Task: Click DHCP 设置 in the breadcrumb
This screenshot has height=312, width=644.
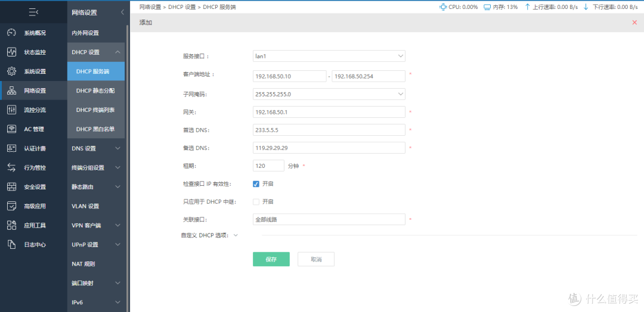Action: [182, 7]
